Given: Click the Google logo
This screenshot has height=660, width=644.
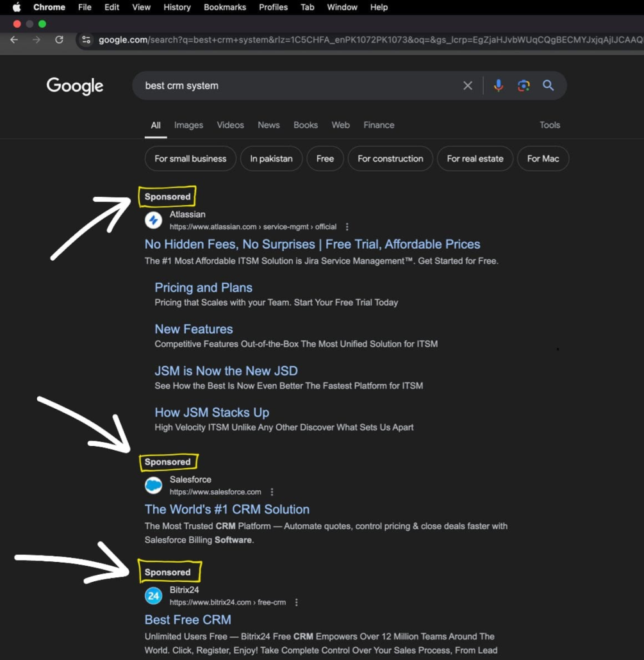Looking at the screenshot, I should [75, 86].
